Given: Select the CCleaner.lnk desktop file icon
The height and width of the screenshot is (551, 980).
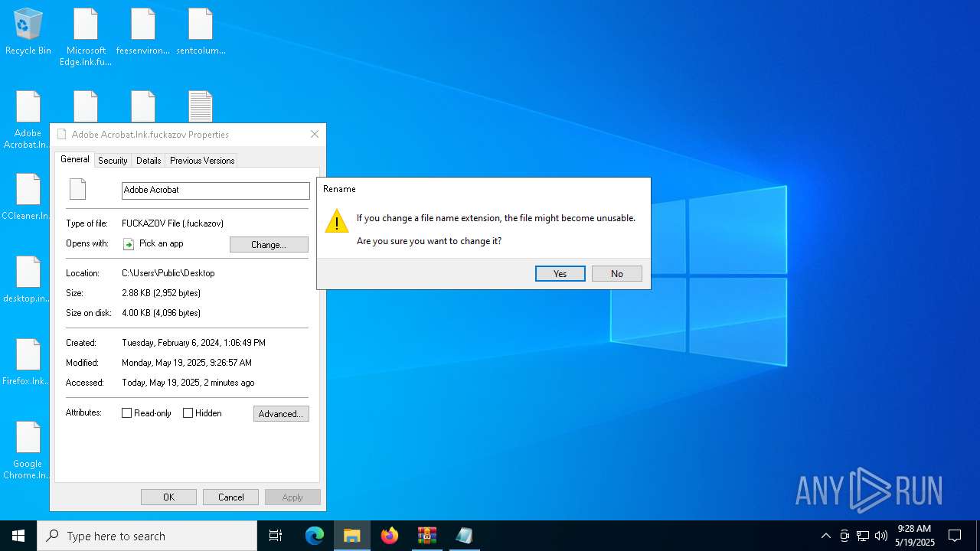Looking at the screenshot, I should point(28,197).
